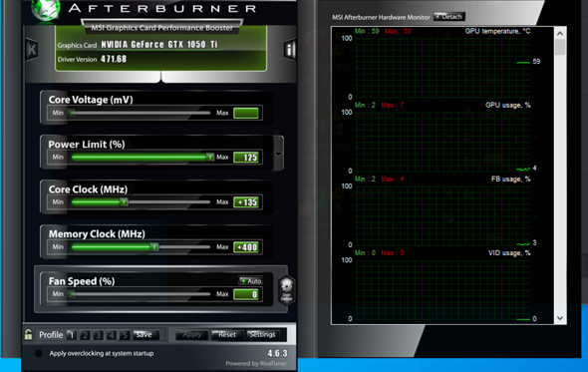Image resolution: width=588 pixels, height=372 pixels.
Task: Click the Memory Clock value field
Action: pos(246,247)
